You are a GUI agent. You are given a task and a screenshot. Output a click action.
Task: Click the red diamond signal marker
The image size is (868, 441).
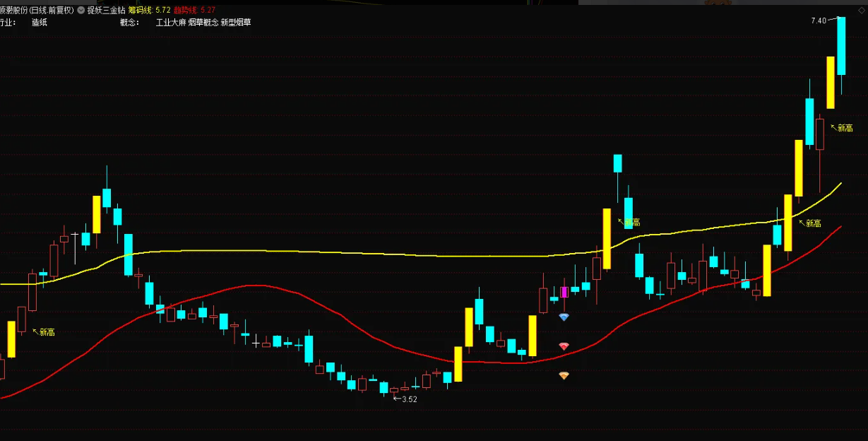click(564, 346)
